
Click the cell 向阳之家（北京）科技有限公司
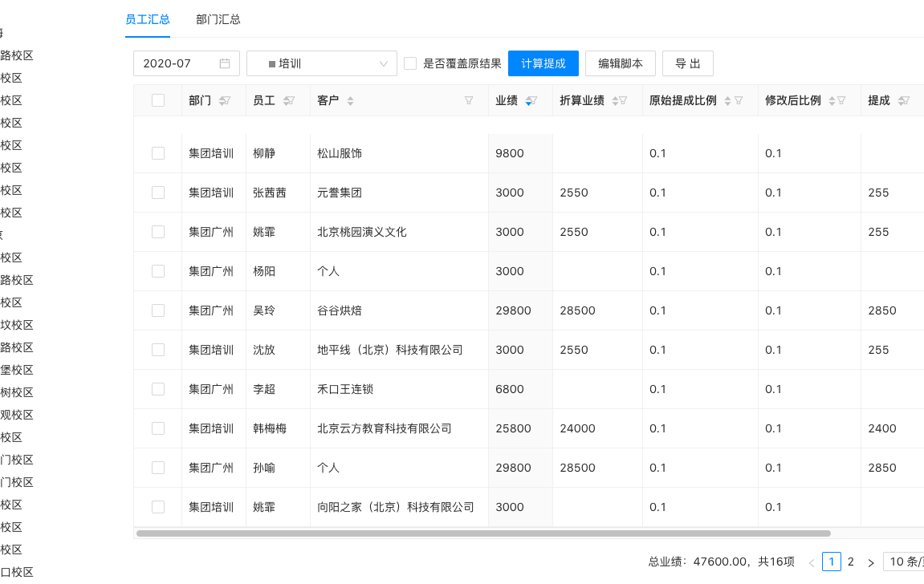396,507
